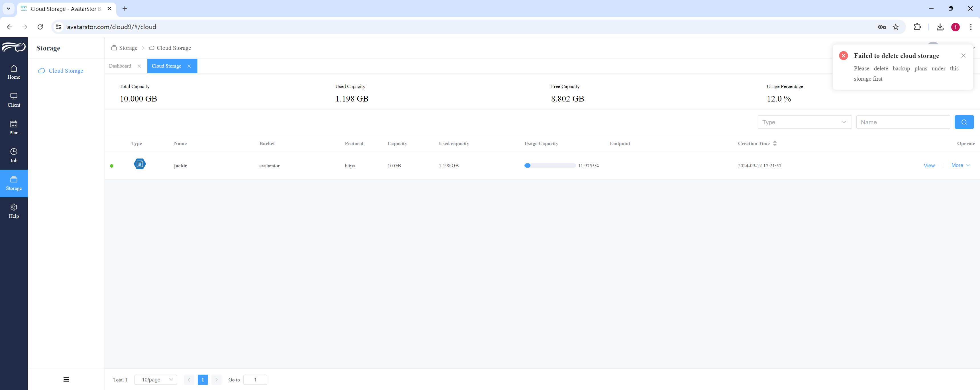The width and height of the screenshot is (980, 390).
Task: Open the Home sidebar section
Action: pos(14,72)
